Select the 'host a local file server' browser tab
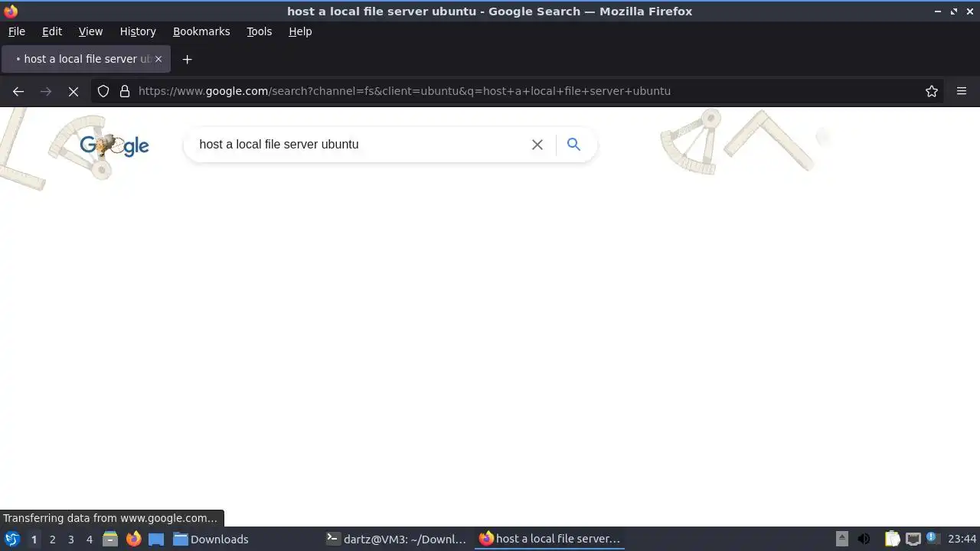Screen dimensions: 980x551 pos(86,59)
